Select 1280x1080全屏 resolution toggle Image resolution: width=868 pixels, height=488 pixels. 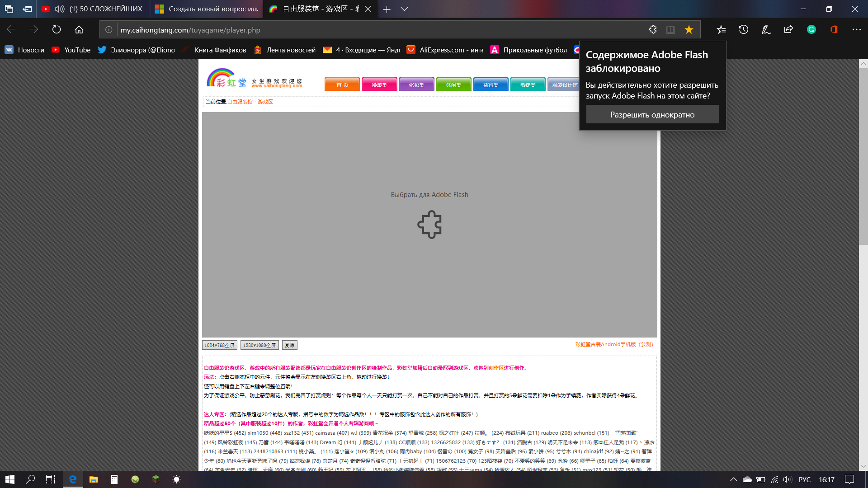[x=259, y=345]
